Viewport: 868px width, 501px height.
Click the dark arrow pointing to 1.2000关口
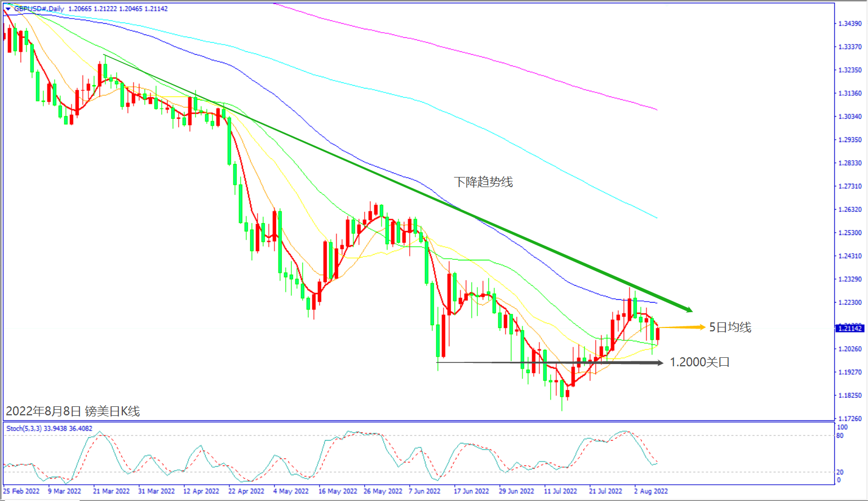coord(551,363)
